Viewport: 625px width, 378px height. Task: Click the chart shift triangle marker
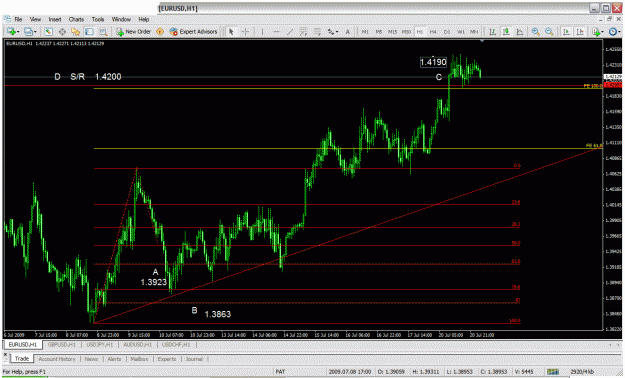click(x=482, y=40)
